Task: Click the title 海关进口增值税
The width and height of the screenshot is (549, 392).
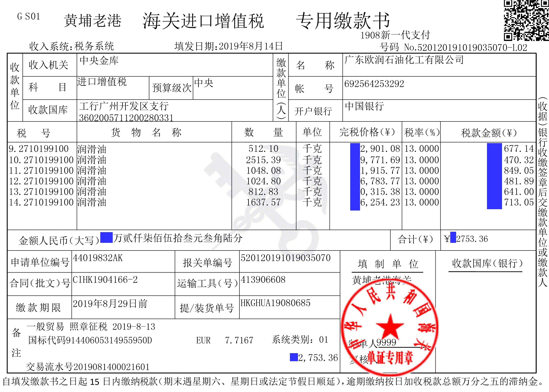Action: [x=203, y=21]
